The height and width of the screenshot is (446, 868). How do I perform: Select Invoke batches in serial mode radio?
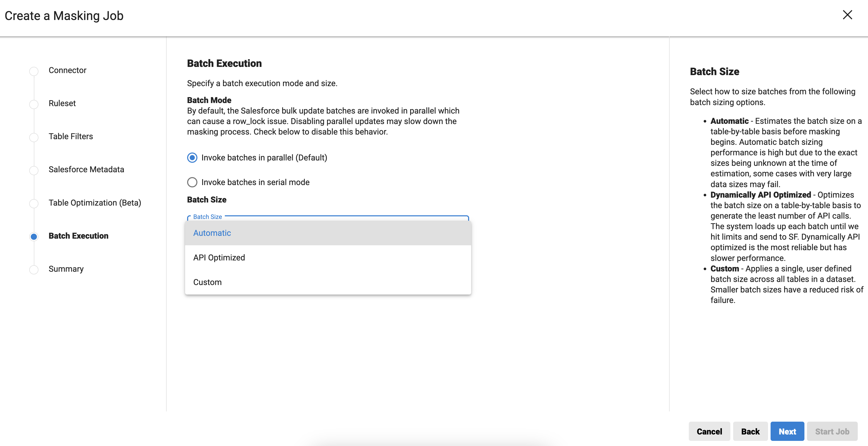pos(192,182)
